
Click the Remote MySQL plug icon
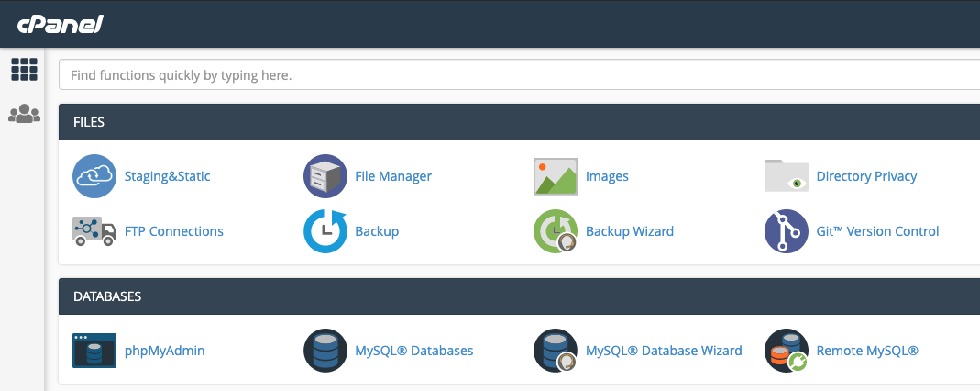tap(787, 351)
